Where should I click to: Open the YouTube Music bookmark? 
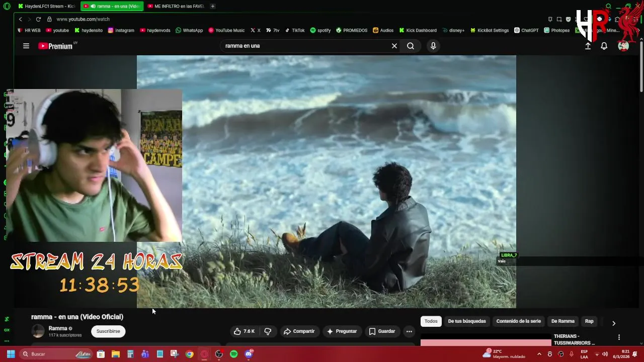click(x=226, y=30)
